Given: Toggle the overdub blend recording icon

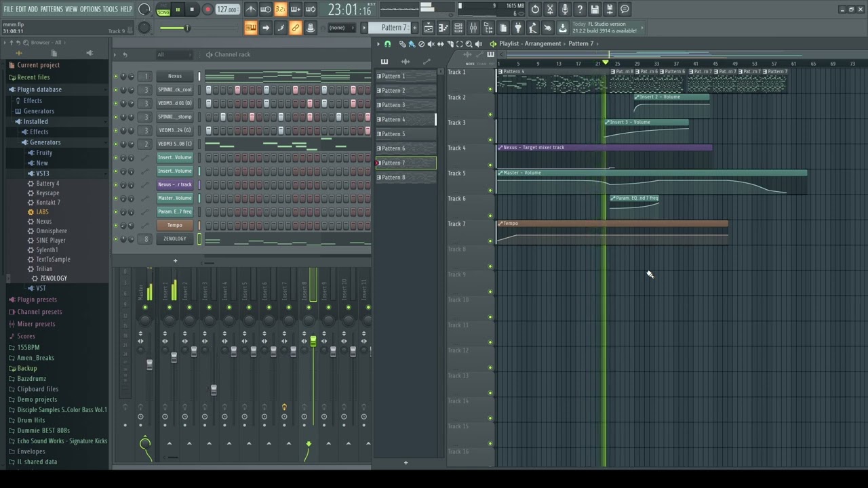Looking at the screenshot, I should tap(296, 9).
